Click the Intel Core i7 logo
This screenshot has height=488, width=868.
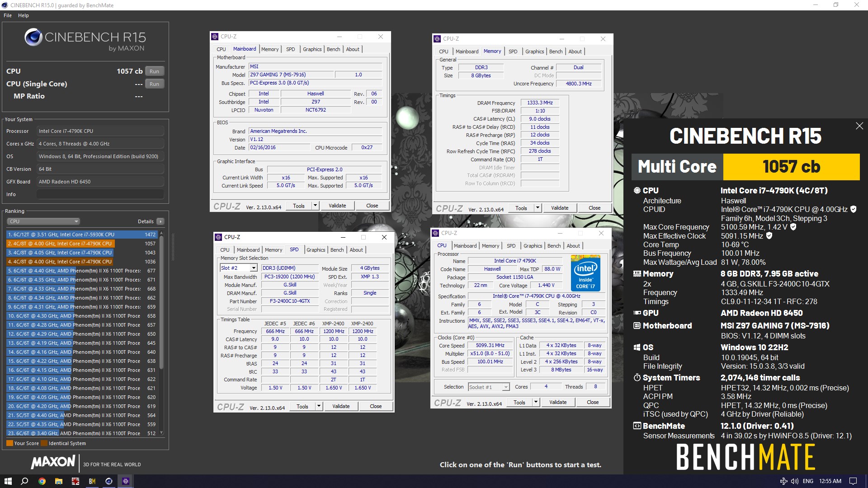[x=585, y=273]
